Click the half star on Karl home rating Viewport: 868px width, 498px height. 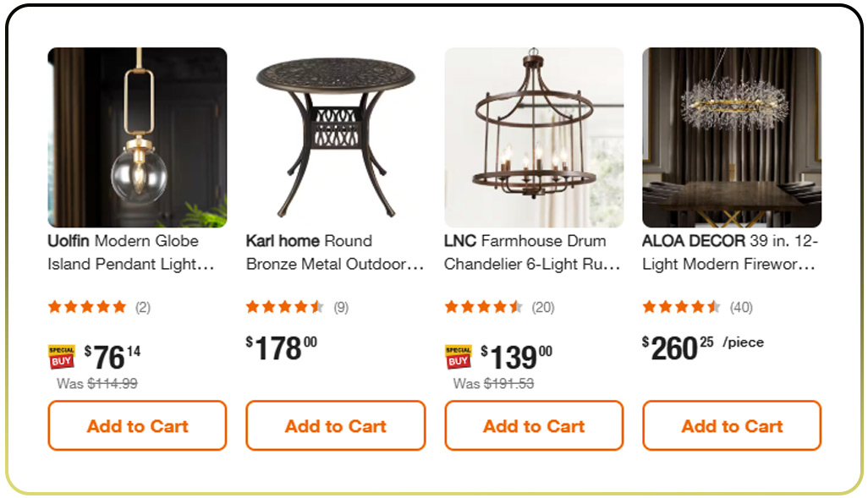pos(318,307)
